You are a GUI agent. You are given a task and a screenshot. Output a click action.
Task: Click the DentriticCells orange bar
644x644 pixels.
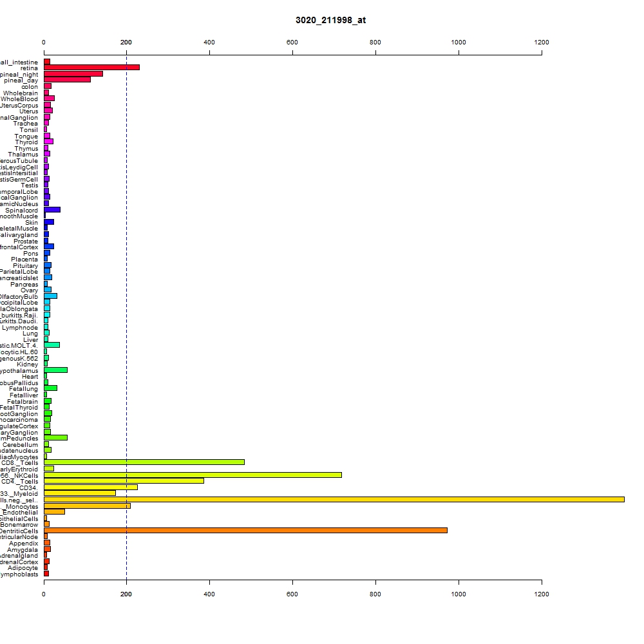(245, 531)
